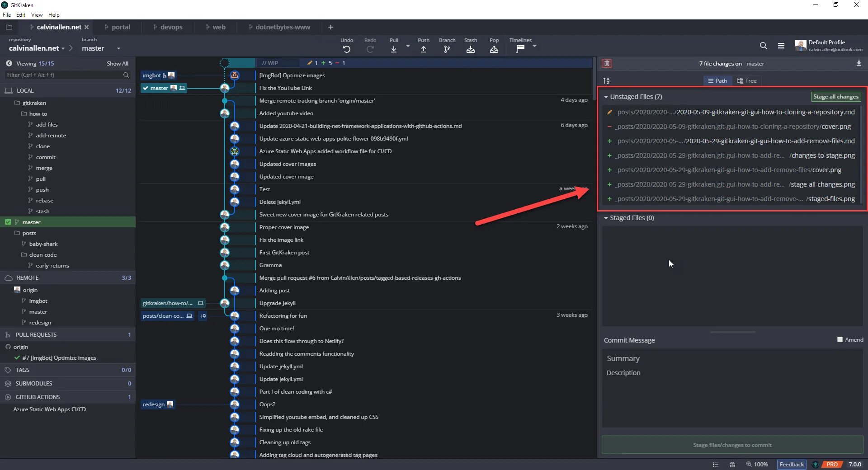Click Stage files/changes to commit button
868x470 pixels.
(x=732, y=445)
